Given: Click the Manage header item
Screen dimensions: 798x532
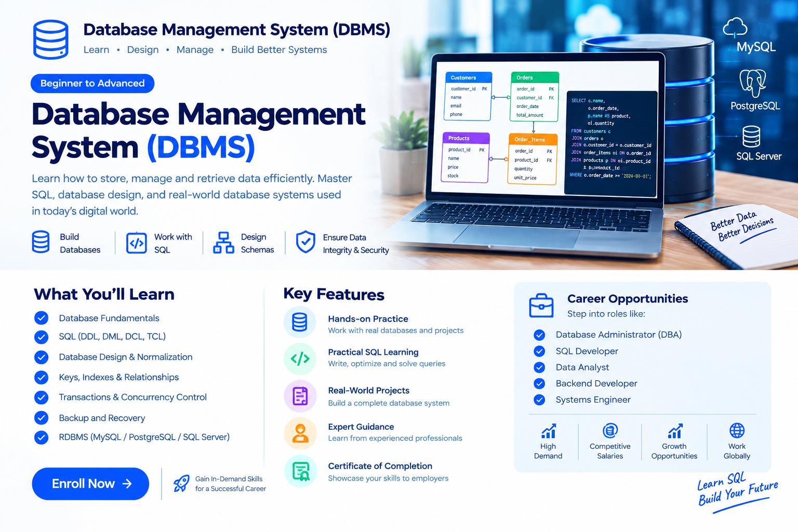Looking at the screenshot, I should pos(195,50).
